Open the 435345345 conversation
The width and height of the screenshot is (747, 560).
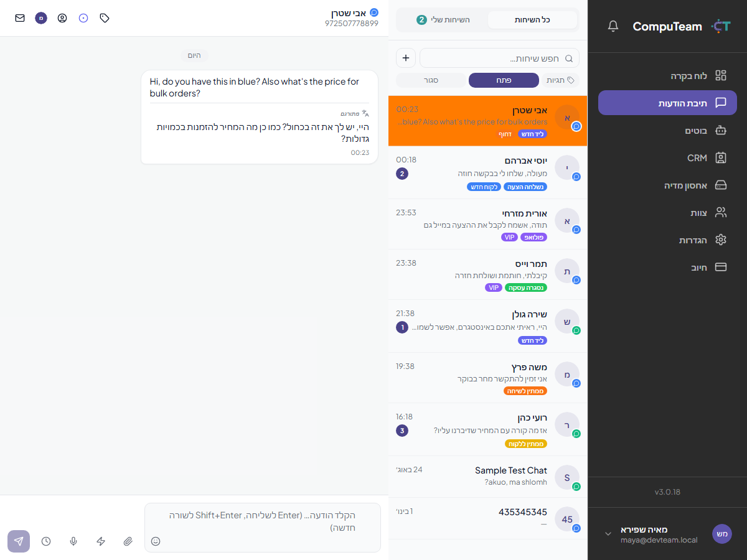click(x=487, y=518)
